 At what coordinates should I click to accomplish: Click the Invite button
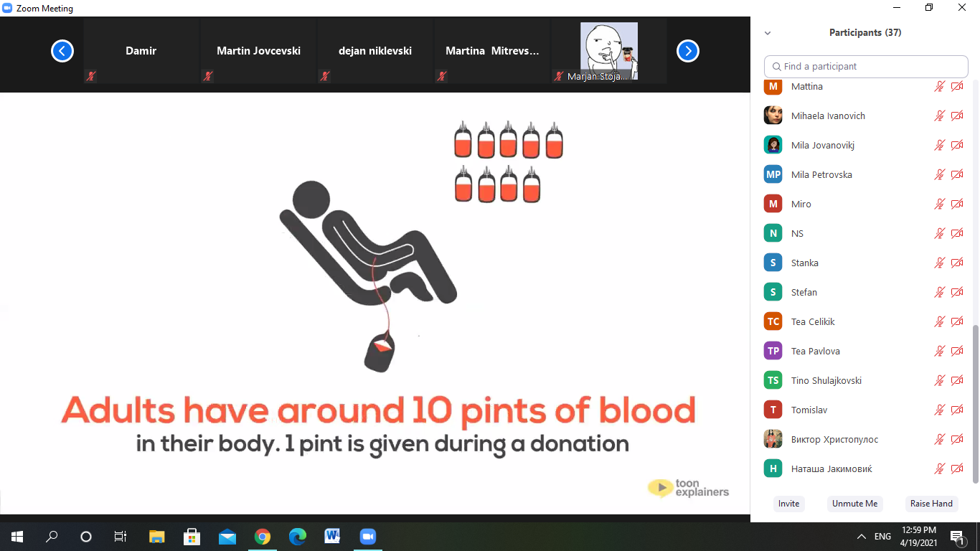[x=788, y=504]
